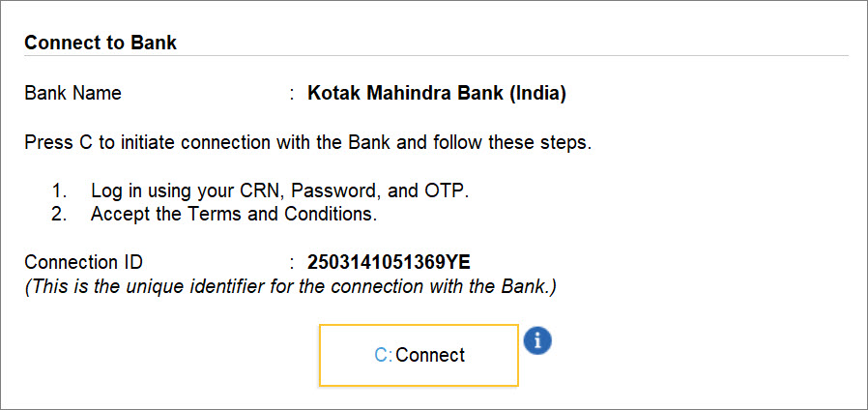Click the Kotak Mahindra Bank (India) name
The height and width of the screenshot is (410, 868).
(437, 93)
